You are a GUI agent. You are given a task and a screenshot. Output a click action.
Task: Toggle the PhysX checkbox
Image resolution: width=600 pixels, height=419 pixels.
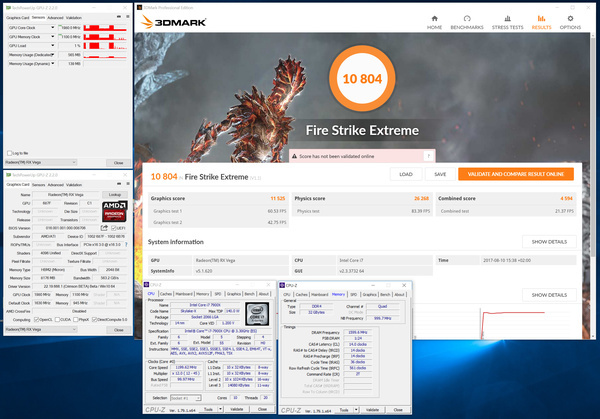pos(76,320)
